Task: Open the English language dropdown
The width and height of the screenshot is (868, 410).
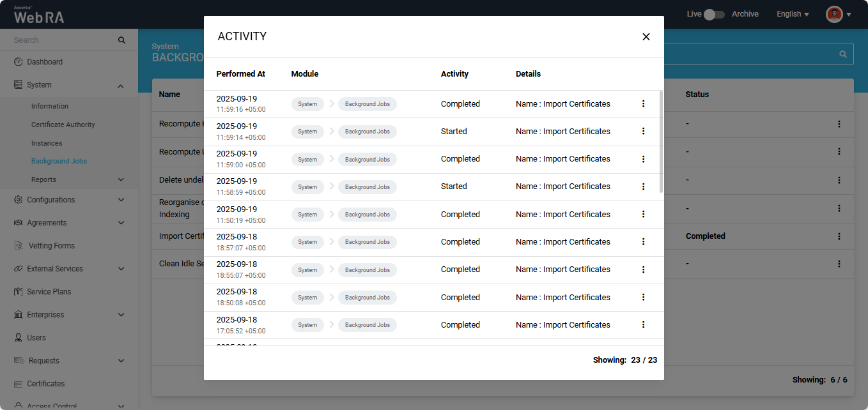Action: (793, 14)
